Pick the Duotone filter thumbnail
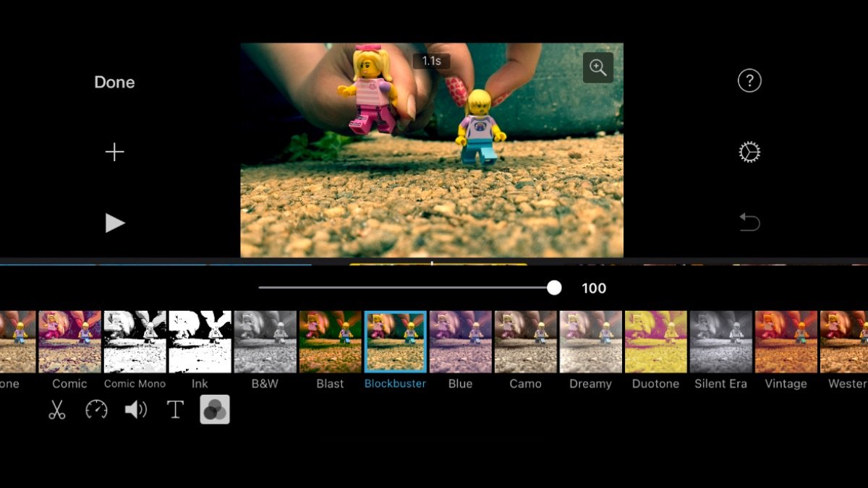 (x=655, y=342)
